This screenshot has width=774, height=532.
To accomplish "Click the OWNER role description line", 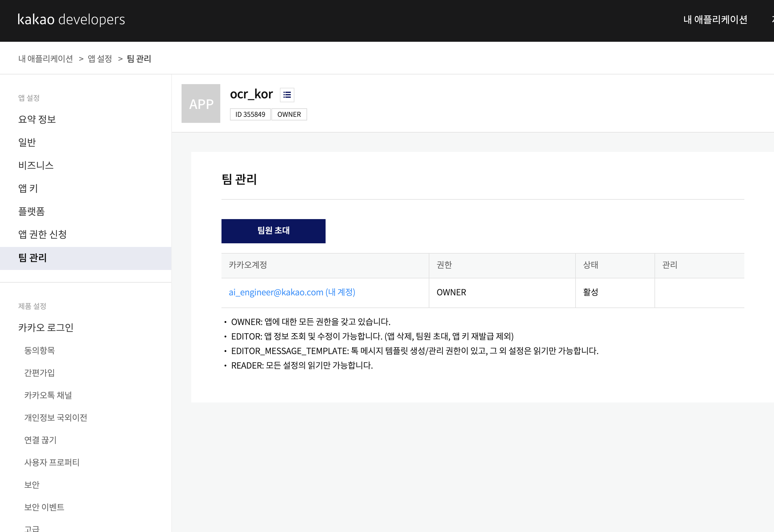I will tap(310, 322).
